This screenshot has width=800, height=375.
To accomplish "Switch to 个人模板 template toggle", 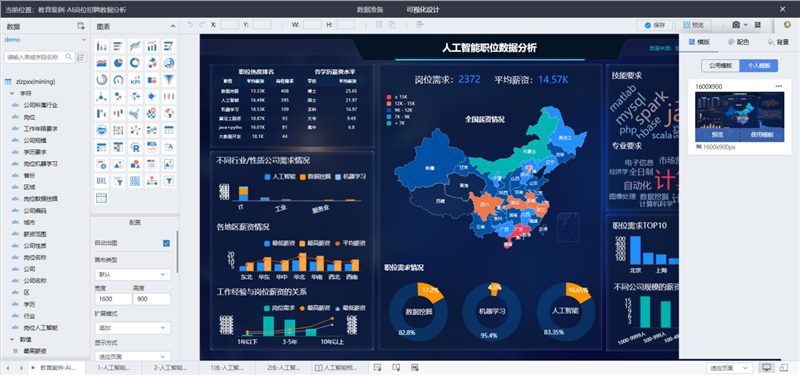I will (x=759, y=65).
